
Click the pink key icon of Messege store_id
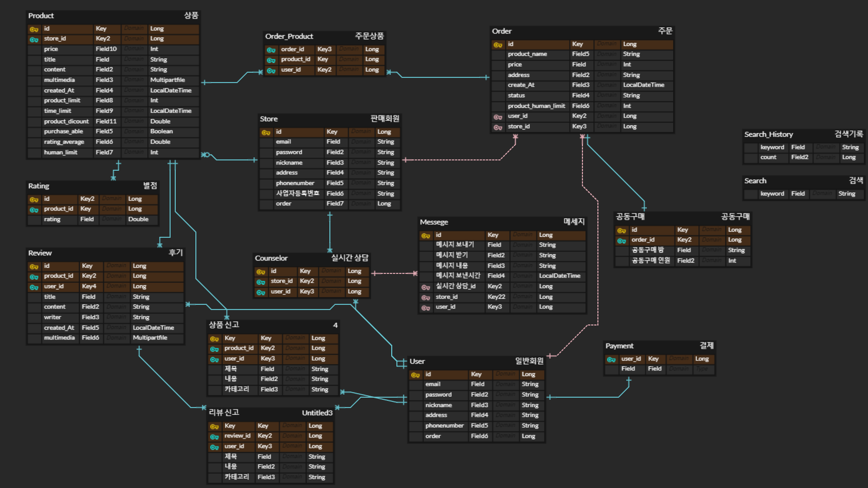[x=426, y=298]
